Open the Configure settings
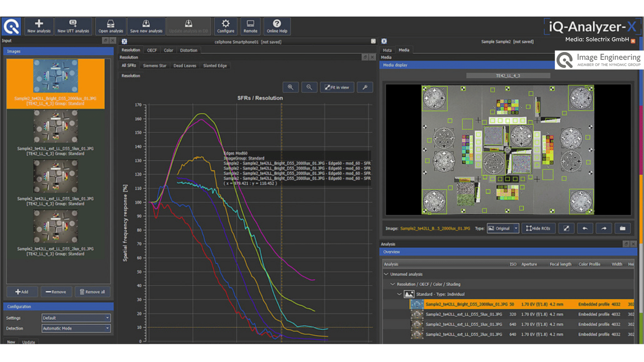Image resolution: width=644 pixels, height=362 pixels. [x=226, y=26]
